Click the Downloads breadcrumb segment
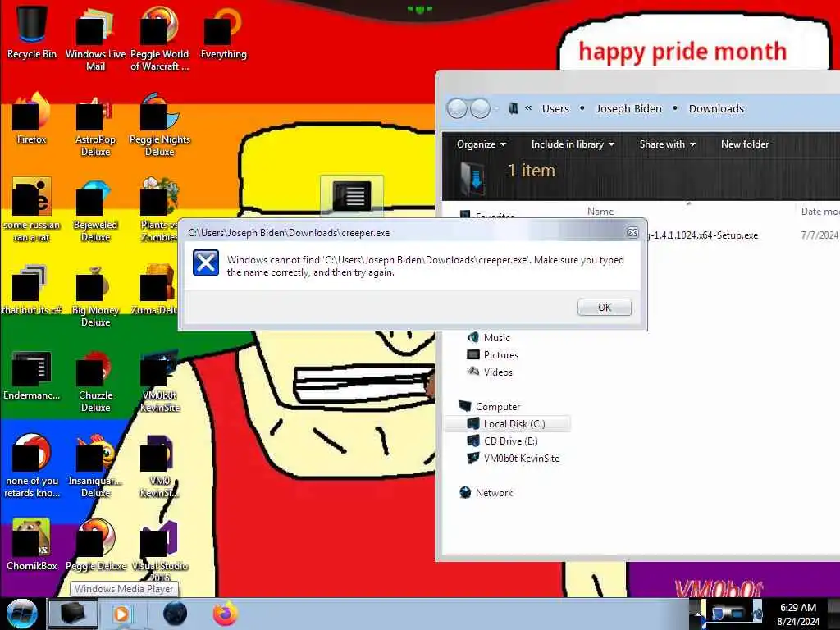The width and height of the screenshot is (840, 630). tap(716, 109)
